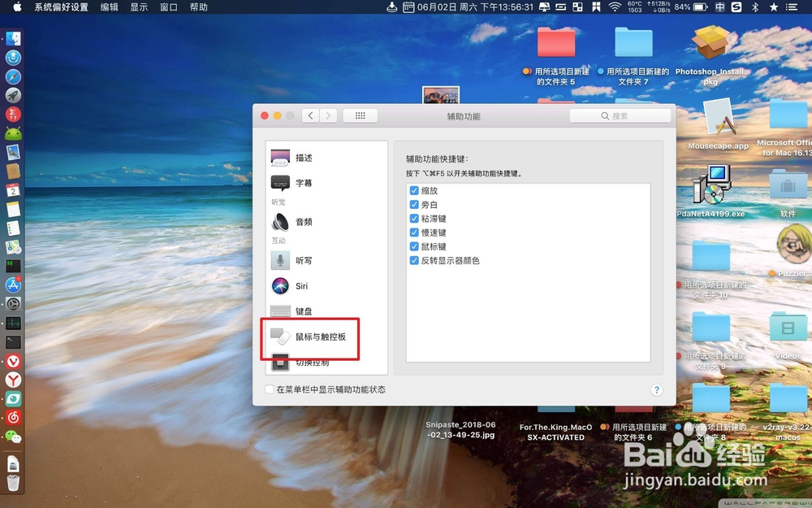Screen dimensions: 812x508
Task: Disable the 缩放 accessibility shortcut checkbox
Action: (x=414, y=190)
